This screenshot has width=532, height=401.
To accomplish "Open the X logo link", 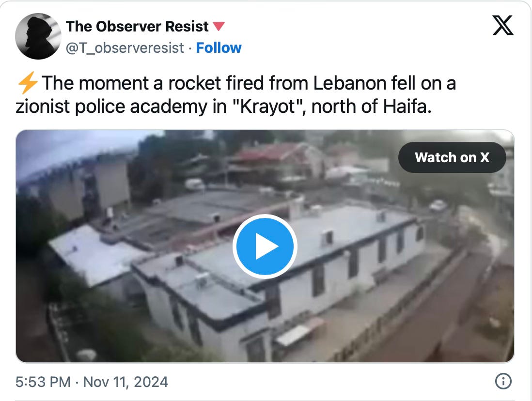I will pos(502,25).
